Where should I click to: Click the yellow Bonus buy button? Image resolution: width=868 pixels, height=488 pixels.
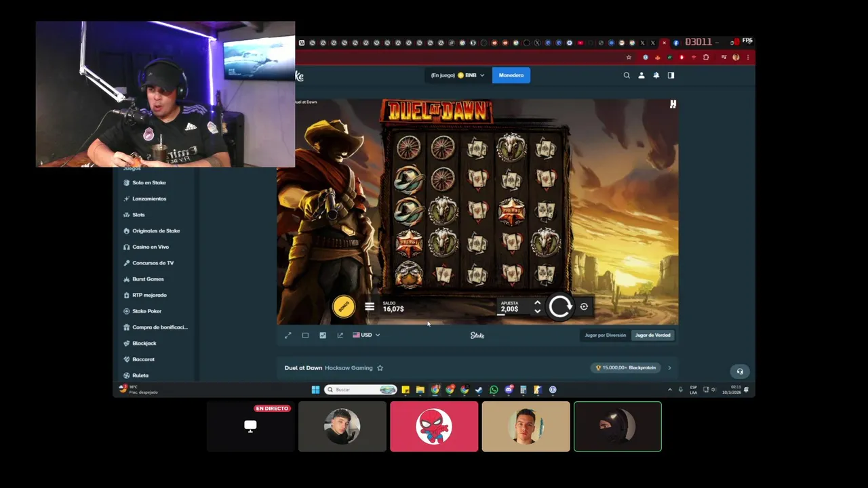pos(344,306)
